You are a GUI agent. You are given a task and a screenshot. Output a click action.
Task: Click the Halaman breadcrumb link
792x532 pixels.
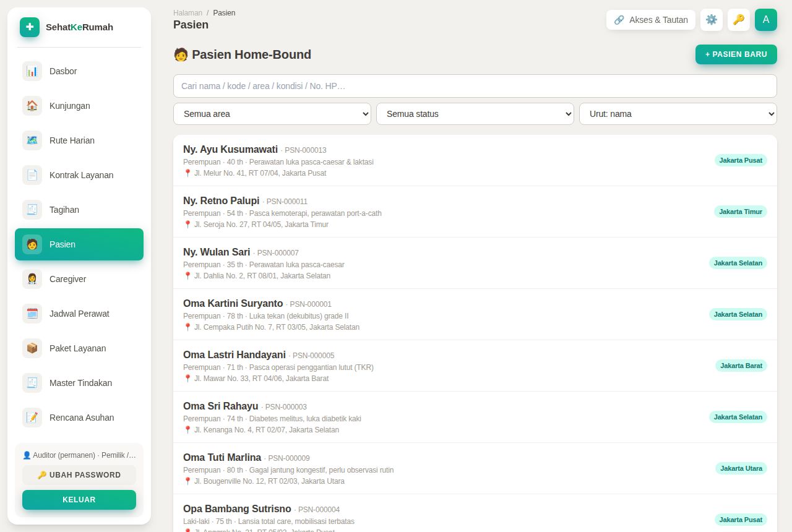[187, 13]
